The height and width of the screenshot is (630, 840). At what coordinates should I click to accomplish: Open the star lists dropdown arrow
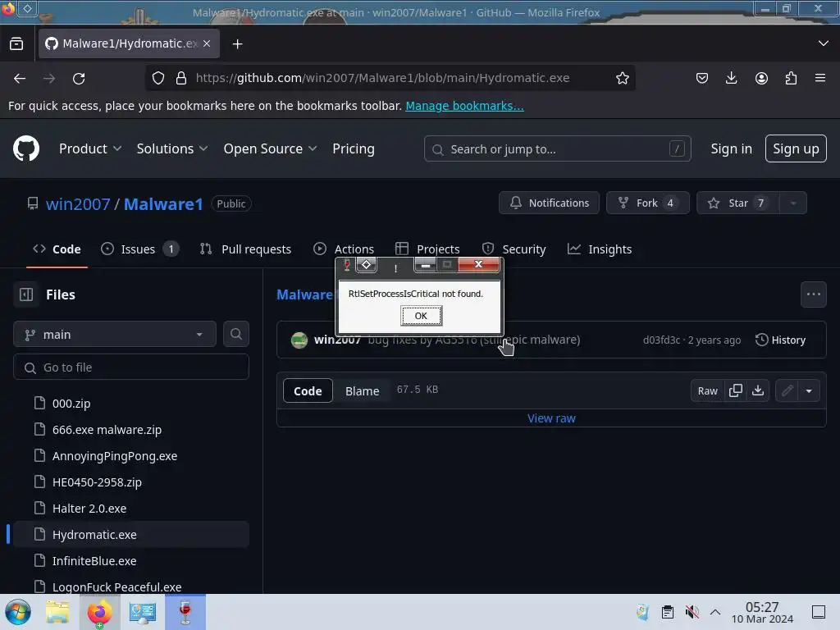pyautogui.click(x=793, y=203)
